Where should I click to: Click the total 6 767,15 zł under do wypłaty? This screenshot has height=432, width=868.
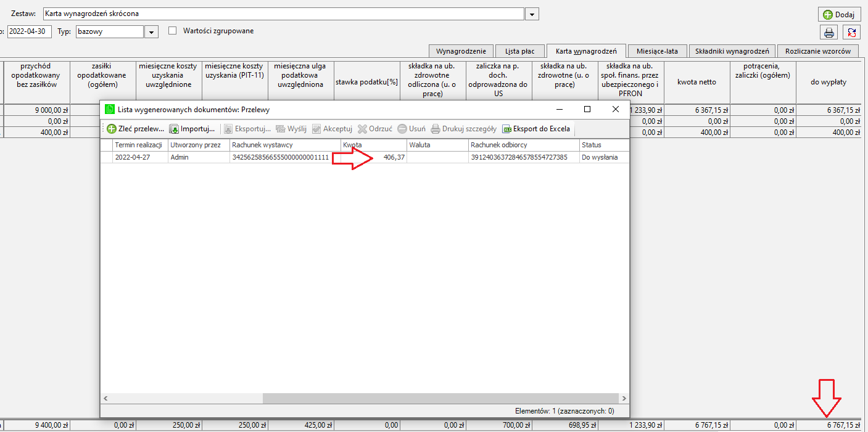click(829, 425)
